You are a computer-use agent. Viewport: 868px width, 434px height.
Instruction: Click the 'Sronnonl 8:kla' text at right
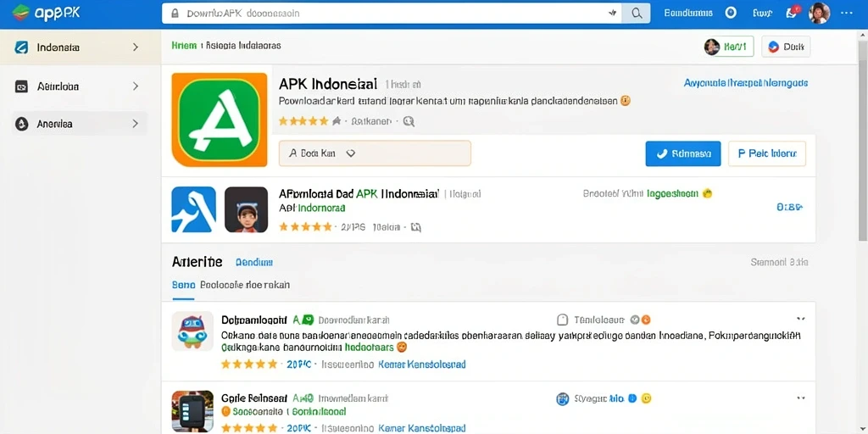pos(780,262)
